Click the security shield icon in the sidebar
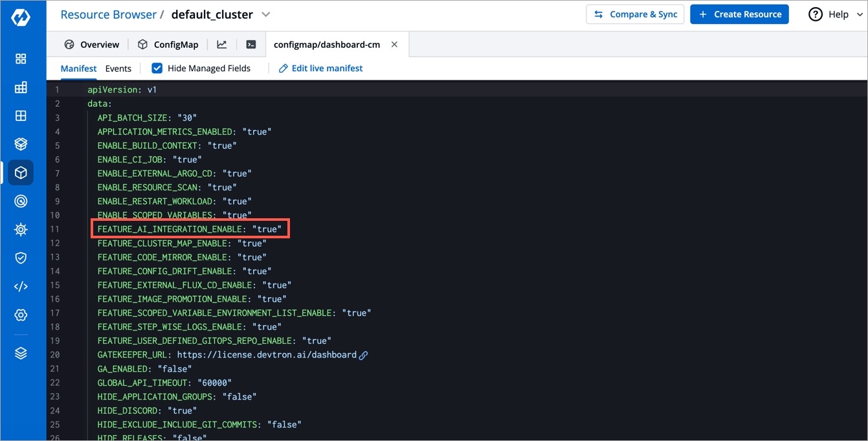The height and width of the screenshot is (441, 868). 21,258
